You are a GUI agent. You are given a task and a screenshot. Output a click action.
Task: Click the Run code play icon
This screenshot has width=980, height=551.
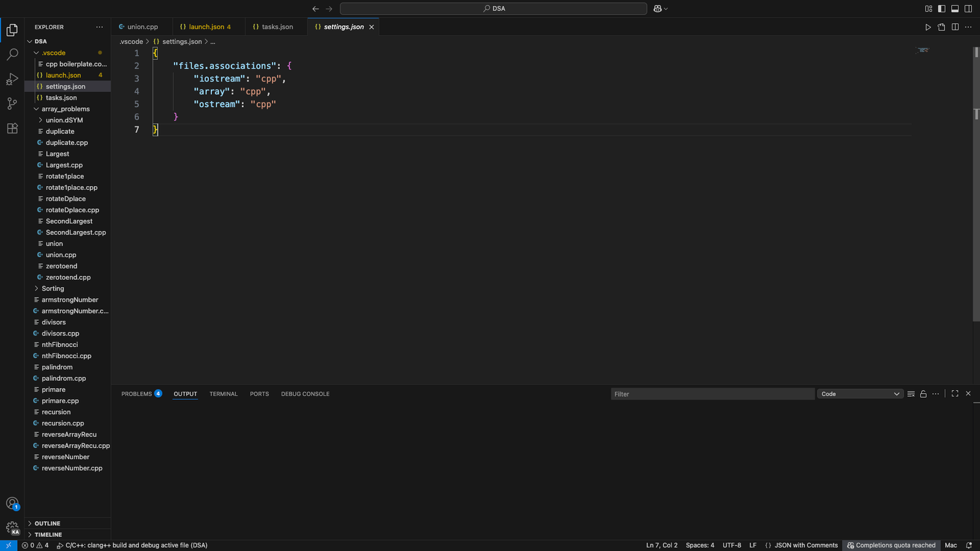[x=928, y=27]
